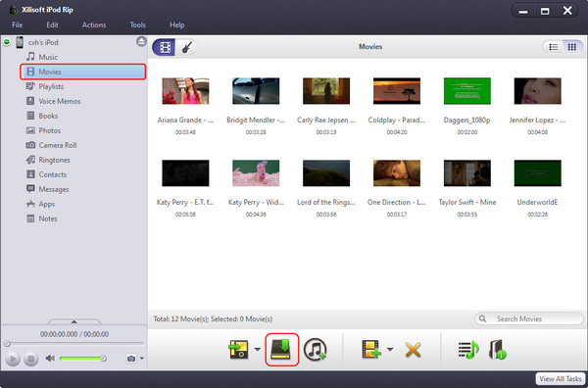Click the delete X icon in toolbar
This screenshot has width=588, height=388.
coord(413,350)
